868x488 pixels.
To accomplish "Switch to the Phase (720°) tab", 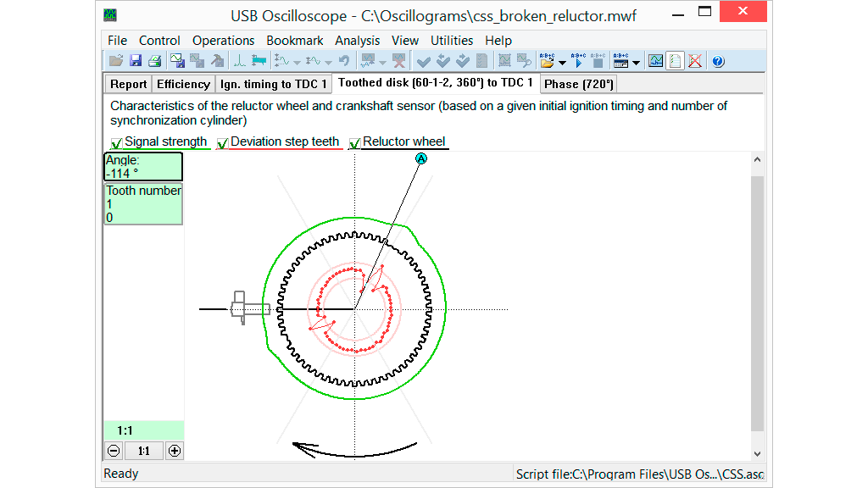I will 579,84.
